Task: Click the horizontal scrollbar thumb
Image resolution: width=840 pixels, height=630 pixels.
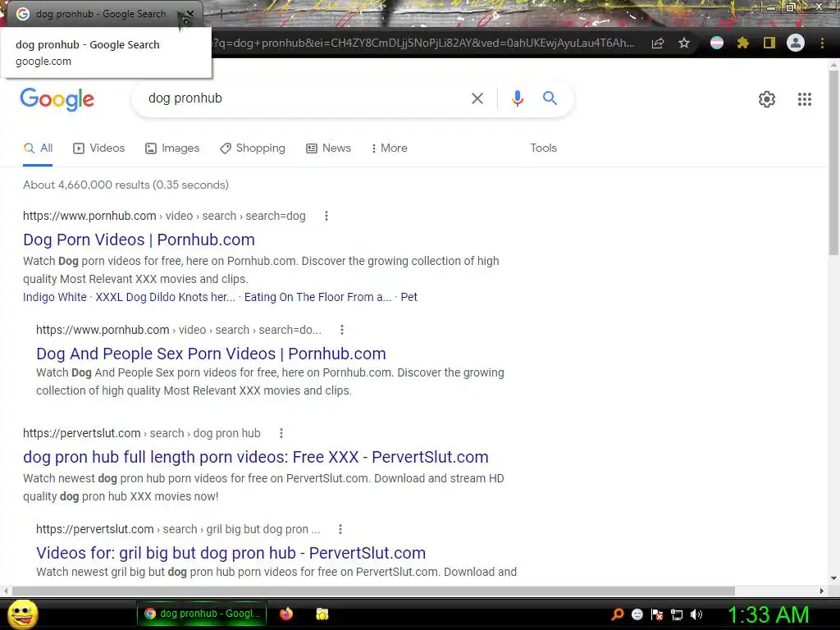Action: 373,591
